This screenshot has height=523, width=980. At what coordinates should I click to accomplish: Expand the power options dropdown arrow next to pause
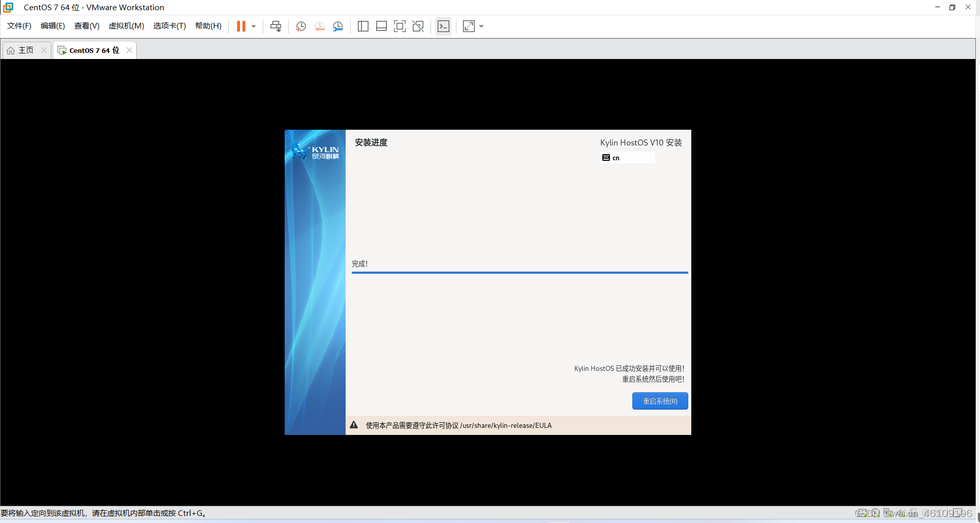(254, 26)
